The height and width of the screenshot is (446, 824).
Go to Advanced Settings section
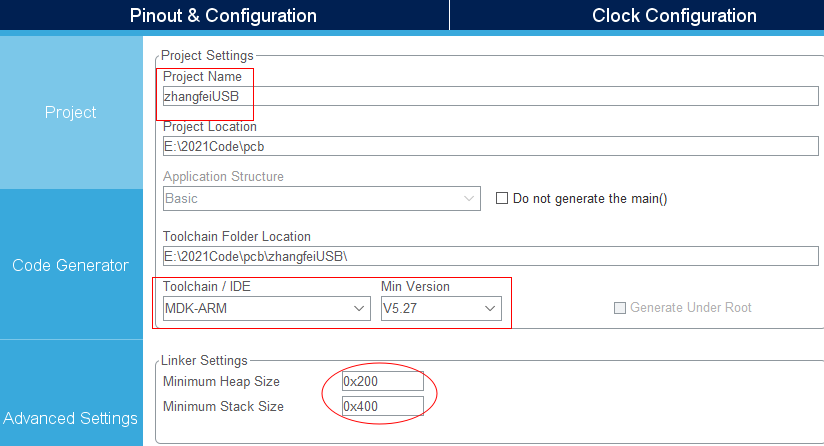coord(71,418)
